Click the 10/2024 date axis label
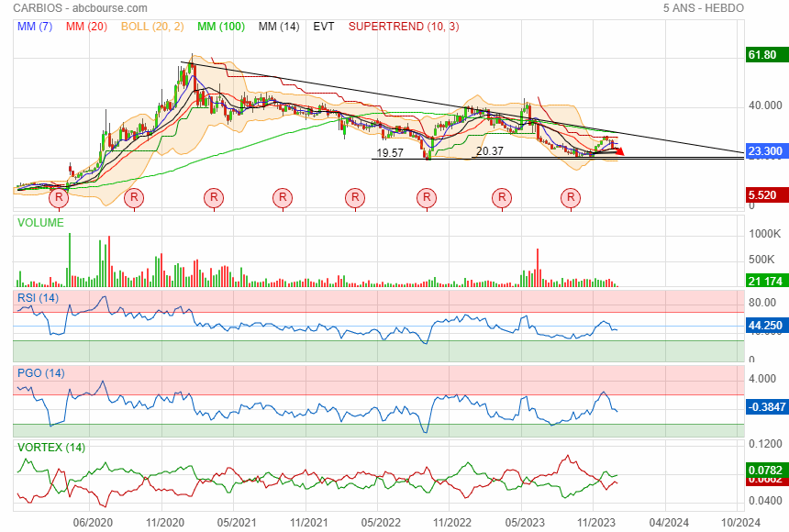The width and height of the screenshot is (789, 532). tap(740, 523)
